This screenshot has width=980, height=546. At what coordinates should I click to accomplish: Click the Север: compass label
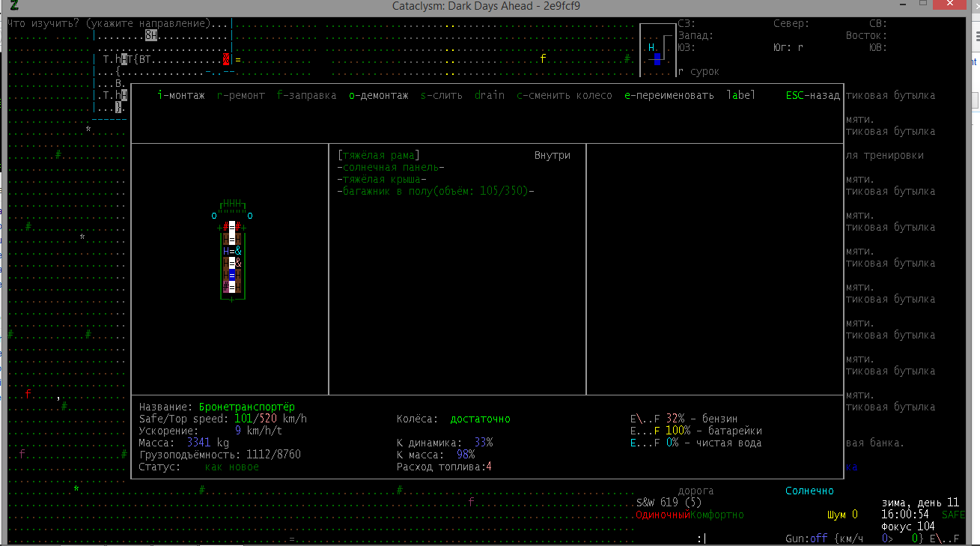(792, 24)
